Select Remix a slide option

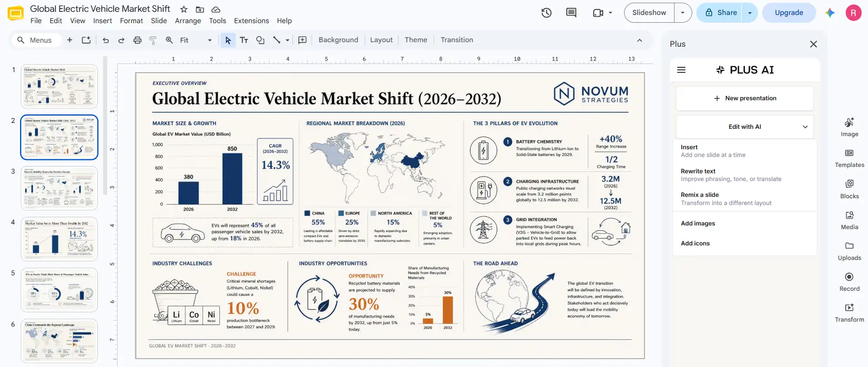pyautogui.click(x=745, y=199)
